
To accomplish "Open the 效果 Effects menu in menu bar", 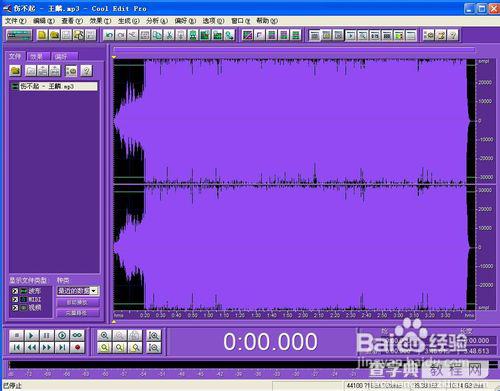I will [x=100, y=21].
